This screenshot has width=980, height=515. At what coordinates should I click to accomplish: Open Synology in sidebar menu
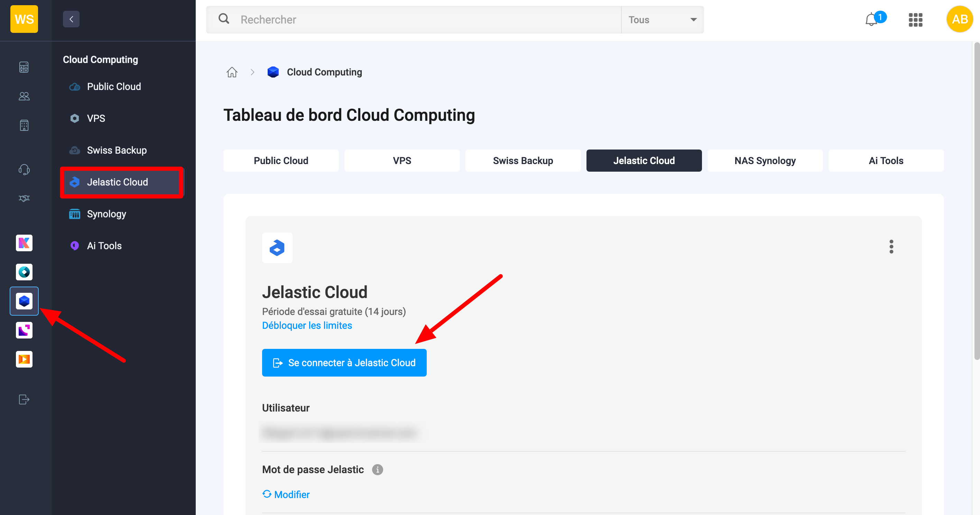coord(106,214)
